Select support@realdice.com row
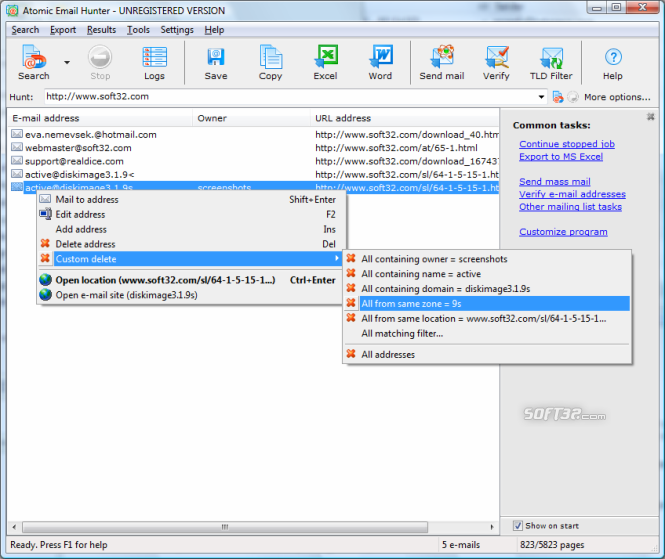The width and height of the screenshot is (665, 559). pyautogui.click(x=254, y=161)
